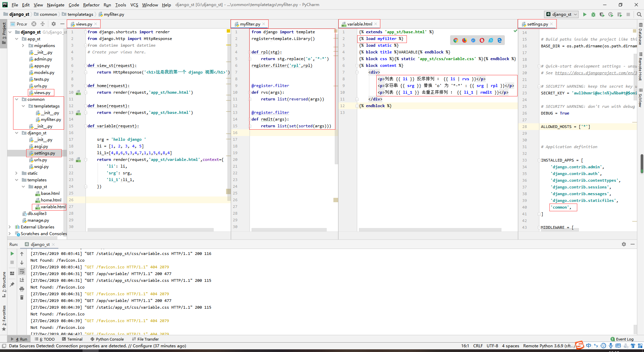Toggle scroll to end in Run console
The width and height of the screenshot is (644, 352).
22,280
